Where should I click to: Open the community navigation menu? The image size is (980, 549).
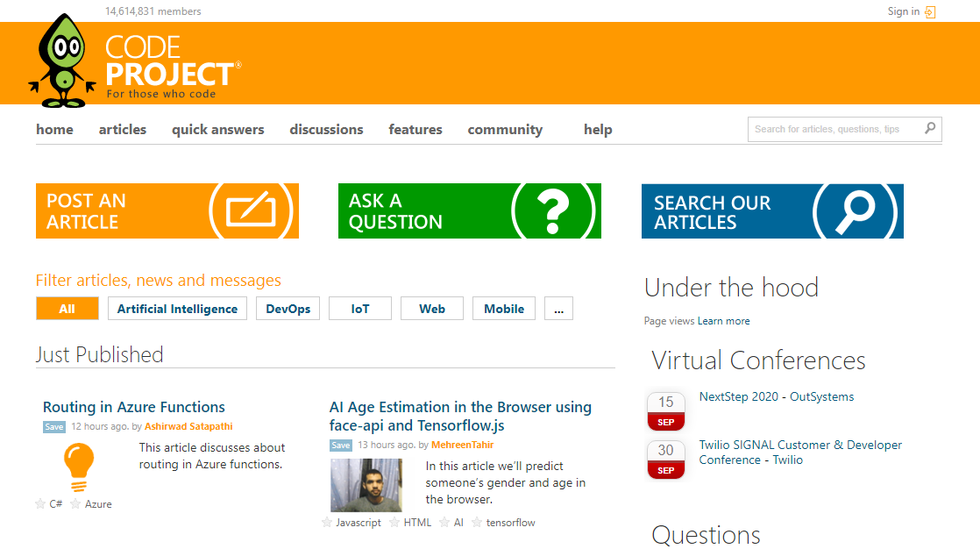click(505, 129)
